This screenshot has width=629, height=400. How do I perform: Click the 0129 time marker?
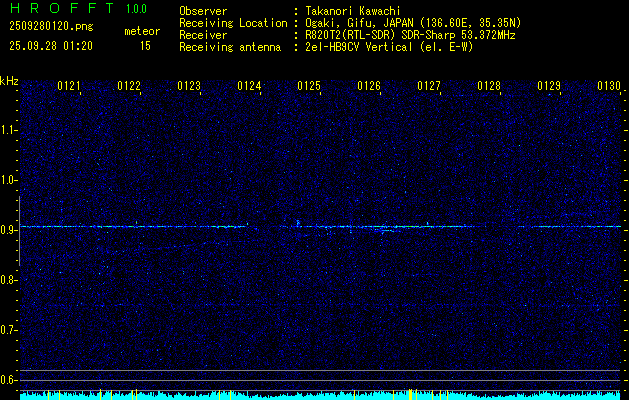(x=549, y=86)
